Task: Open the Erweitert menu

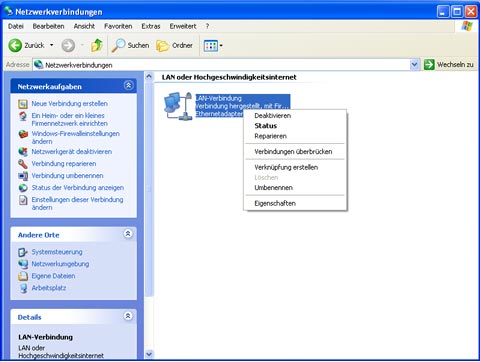Action: click(x=183, y=26)
